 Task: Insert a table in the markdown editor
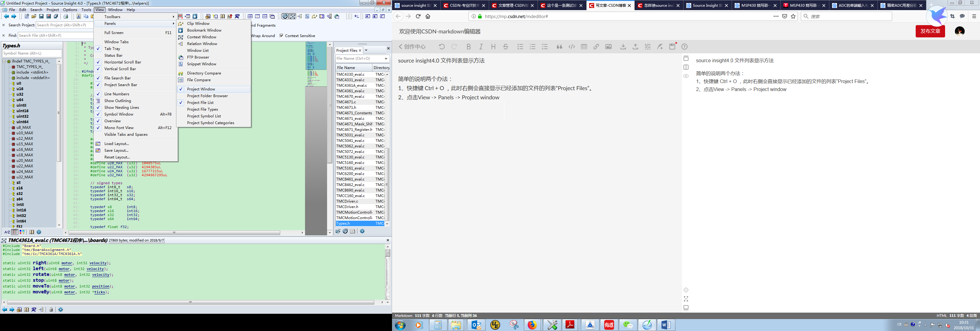(584, 47)
